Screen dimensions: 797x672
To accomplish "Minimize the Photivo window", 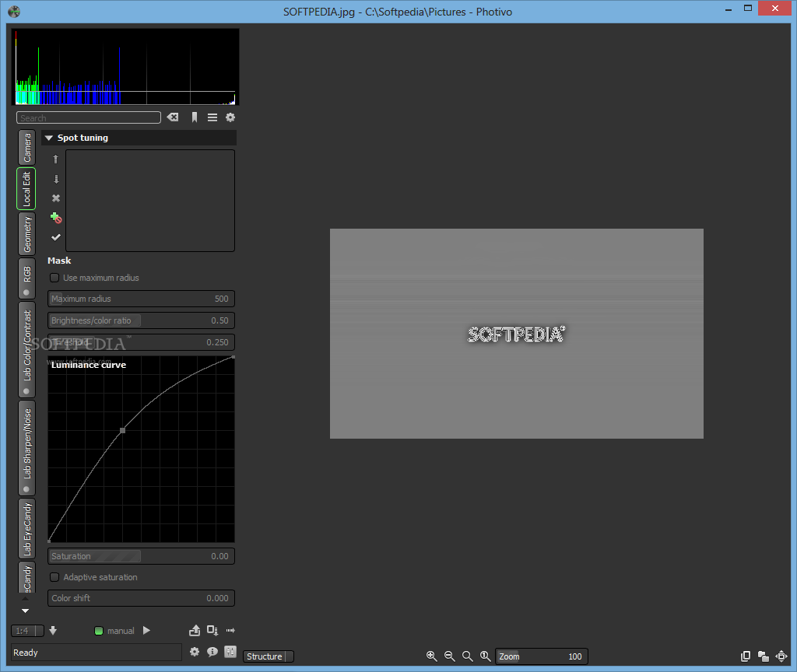I will click(x=729, y=9).
